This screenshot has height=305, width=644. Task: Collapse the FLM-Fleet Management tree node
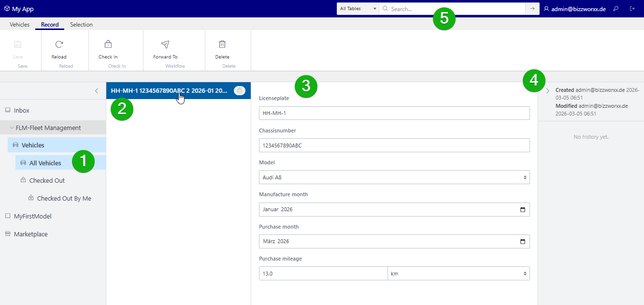(12, 128)
